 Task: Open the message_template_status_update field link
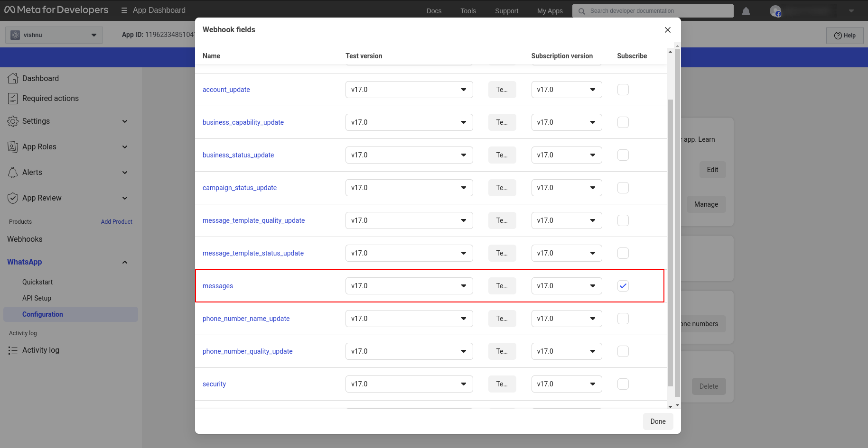point(253,253)
